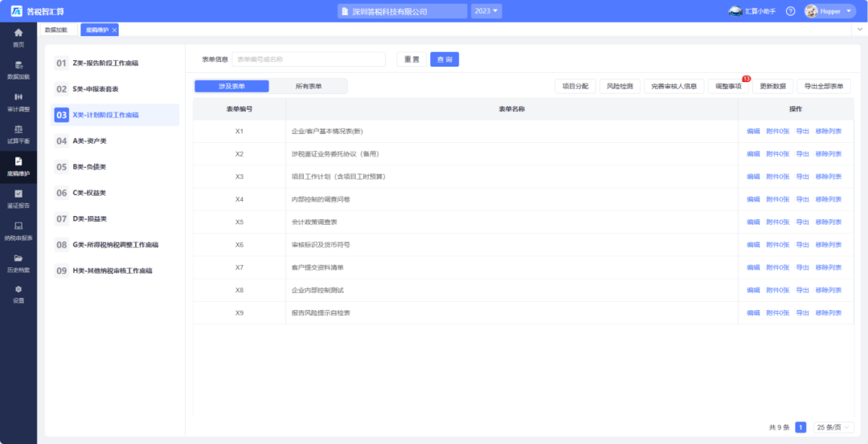This screenshot has height=444, width=868.
Task: Click 编辑 for row X1
Action: (753, 131)
